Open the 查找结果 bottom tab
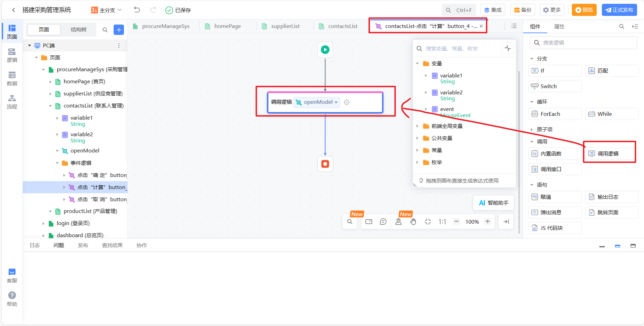Screen dimensions: 644x326 [x=112, y=245]
